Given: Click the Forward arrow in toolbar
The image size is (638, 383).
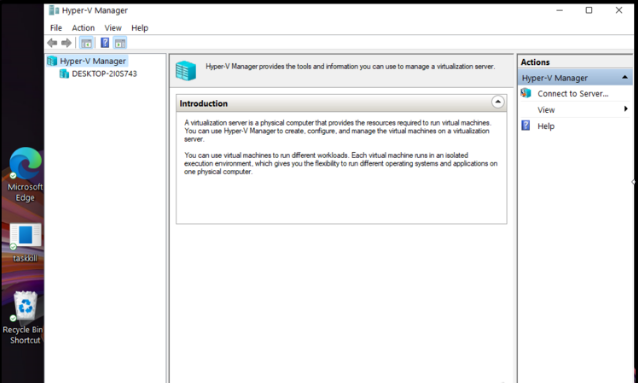Looking at the screenshot, I should 66,43.
